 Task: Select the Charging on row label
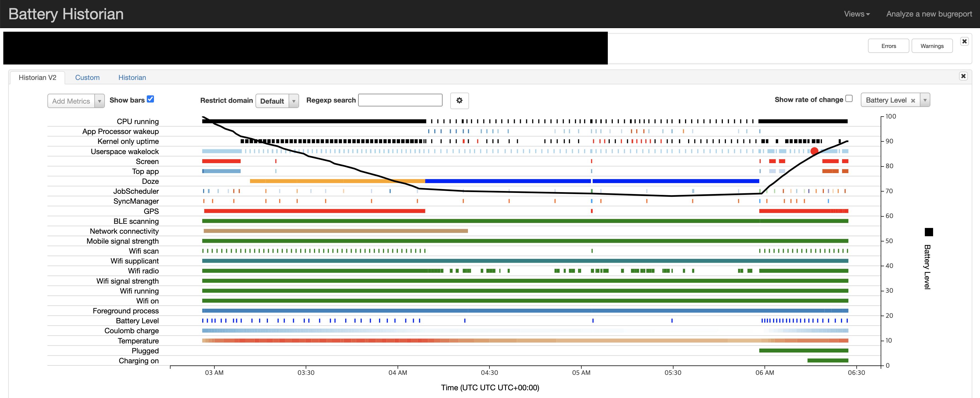coord(139,361)
